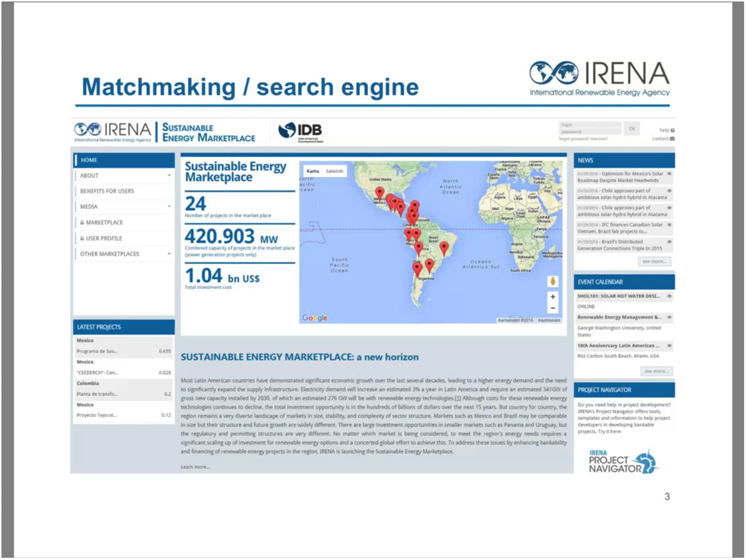This screenshot has width=747, height=560.
Task: Click the IRENA logo in the website header
Action: [x=113, y=132]
